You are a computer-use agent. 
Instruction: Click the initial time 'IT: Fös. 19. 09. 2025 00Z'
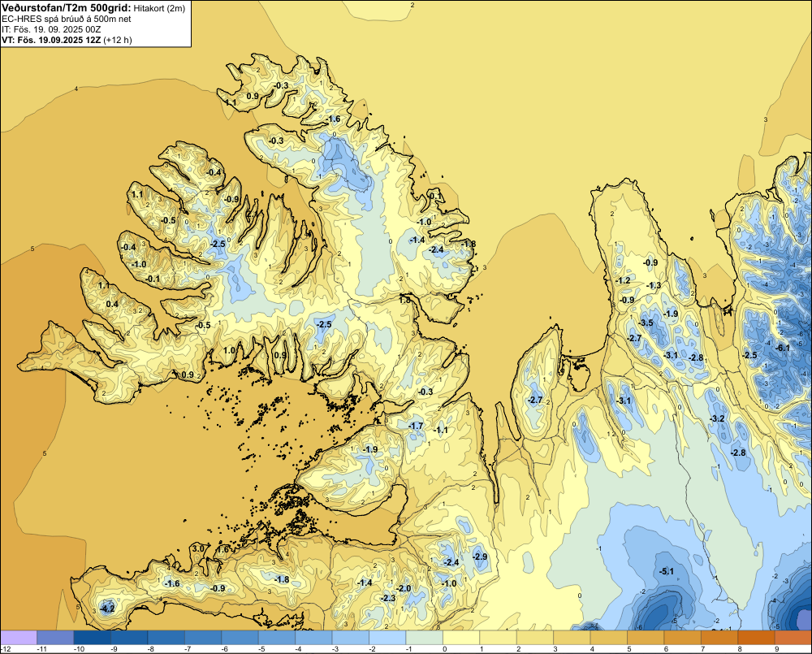tap(51, 29)
